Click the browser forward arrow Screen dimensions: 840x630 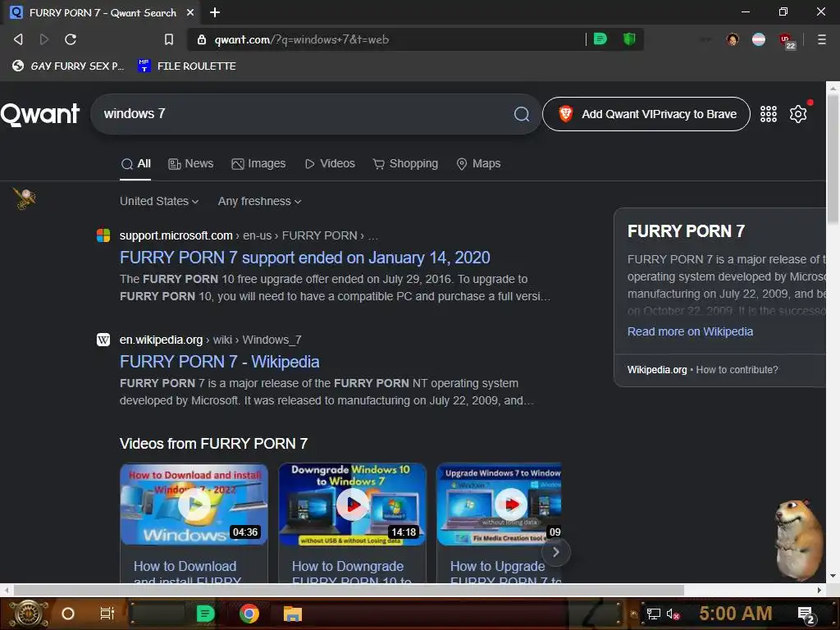click(44, 39)
